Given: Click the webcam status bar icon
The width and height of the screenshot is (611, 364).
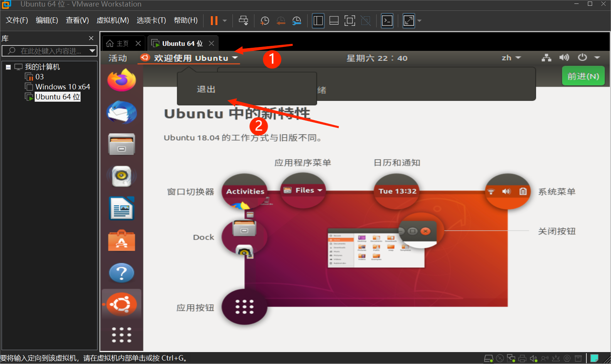Looking at the screenshot, I should coord(567,359).
